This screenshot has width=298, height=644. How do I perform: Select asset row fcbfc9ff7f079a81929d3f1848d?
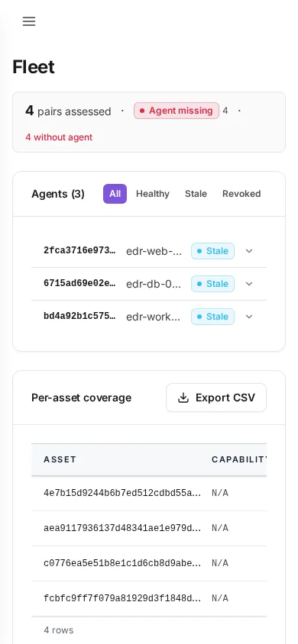pyautogui.click(x=149, y=598)
